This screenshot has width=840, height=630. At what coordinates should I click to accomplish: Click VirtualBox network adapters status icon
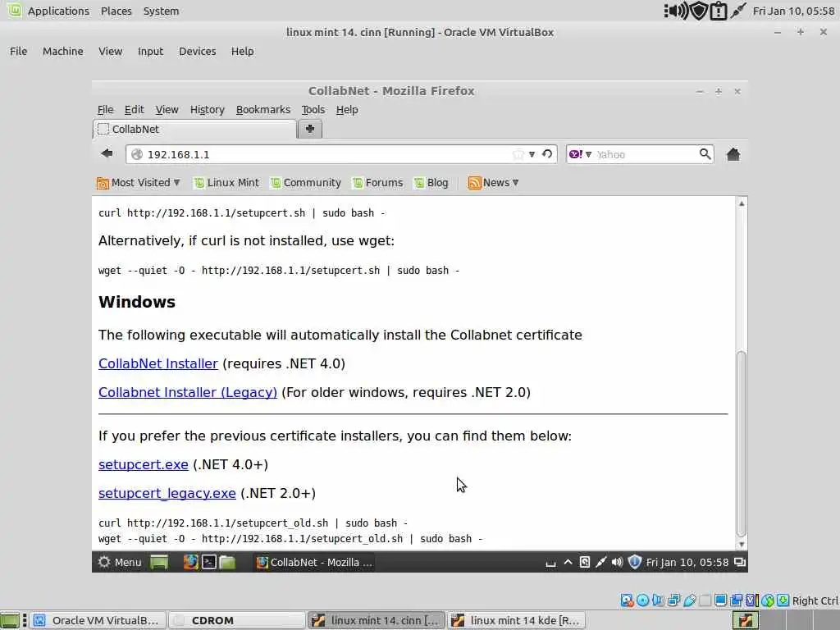tap(673, 600)
